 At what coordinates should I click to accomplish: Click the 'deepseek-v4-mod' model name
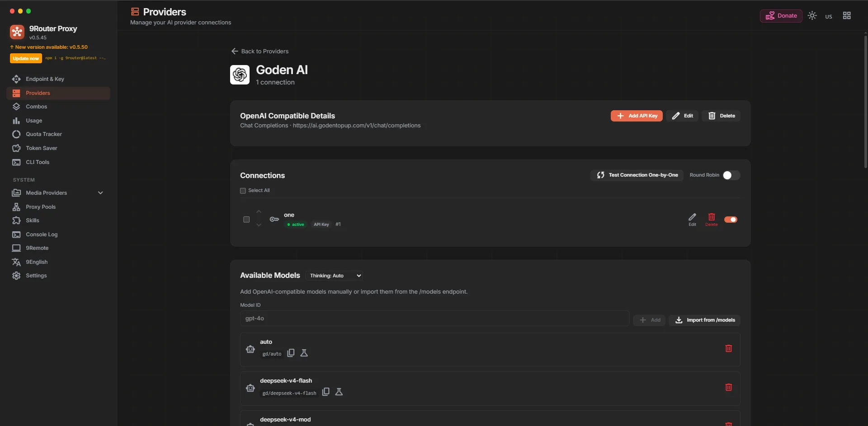pos(285,420)
